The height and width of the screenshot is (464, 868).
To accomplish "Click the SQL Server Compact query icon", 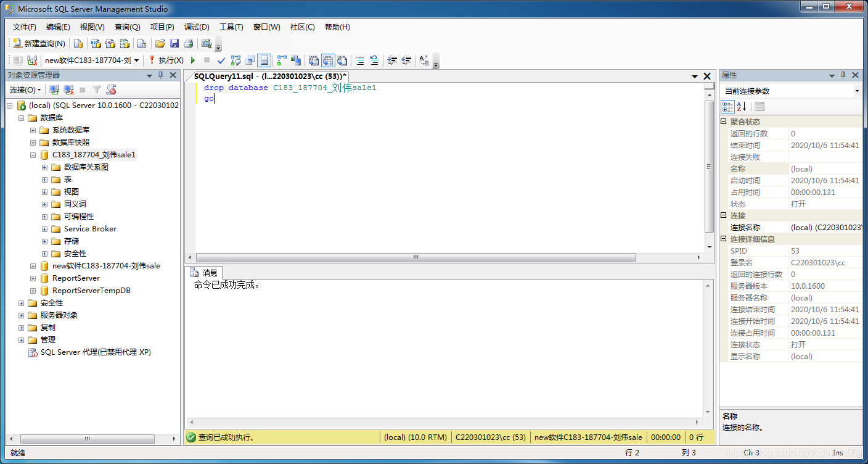I will point(142,43).
